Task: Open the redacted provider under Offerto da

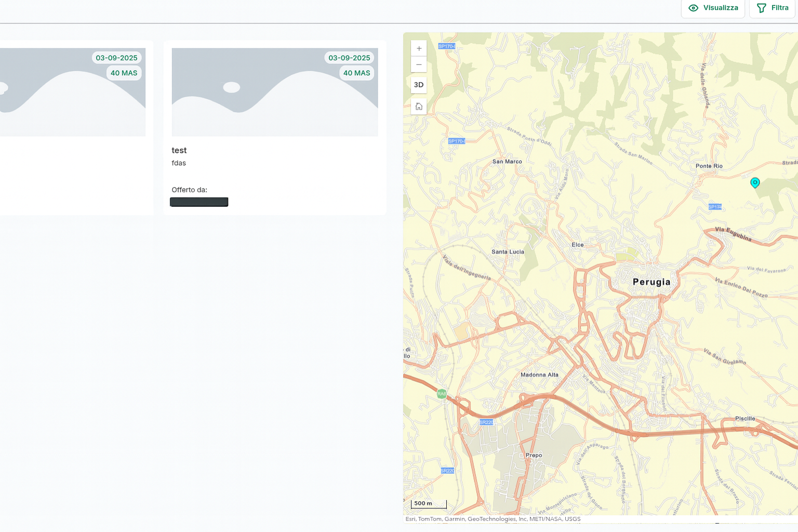Action: (x=199, y=202)
